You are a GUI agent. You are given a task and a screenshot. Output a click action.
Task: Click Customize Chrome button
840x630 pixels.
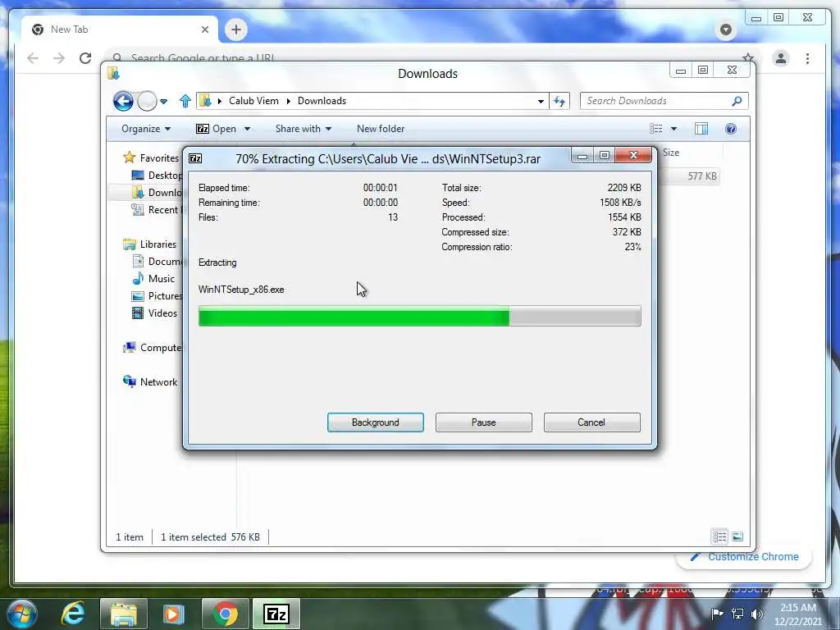(x=745, y=557)
